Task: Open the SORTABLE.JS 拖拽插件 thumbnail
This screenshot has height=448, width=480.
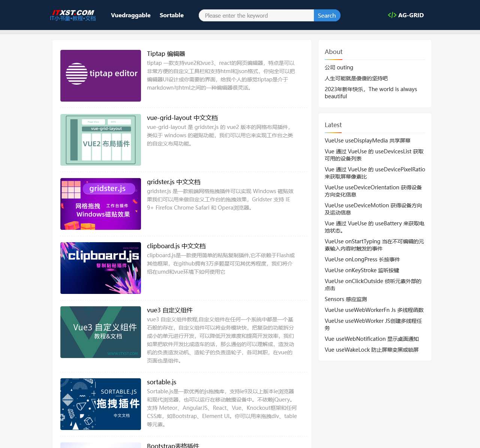Action: pos(100,404)
